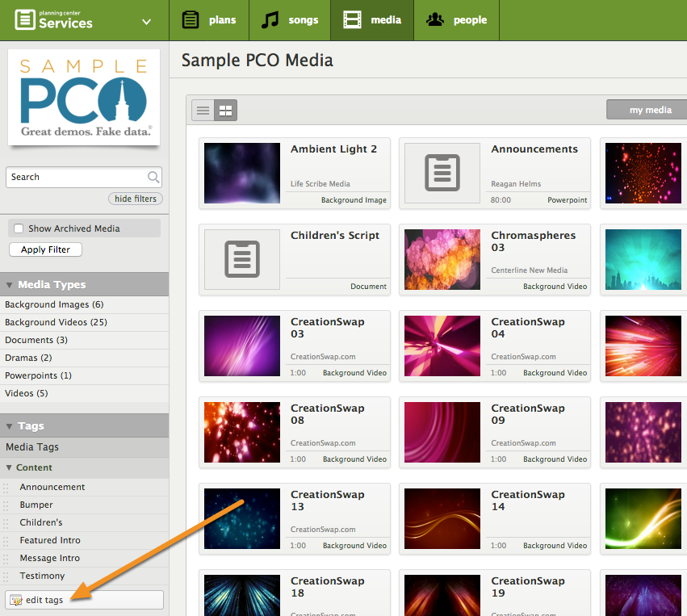Click the Sample PCO Media page heading
Image resolution: width=687 pixels, height=616 pixels.
(x=258, y=61)
